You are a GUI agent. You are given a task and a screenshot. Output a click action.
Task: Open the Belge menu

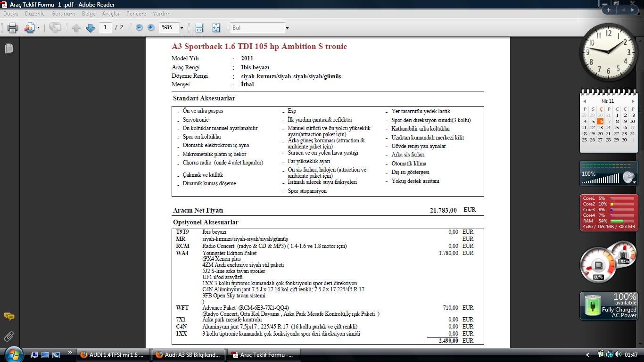tap(89, 14)
